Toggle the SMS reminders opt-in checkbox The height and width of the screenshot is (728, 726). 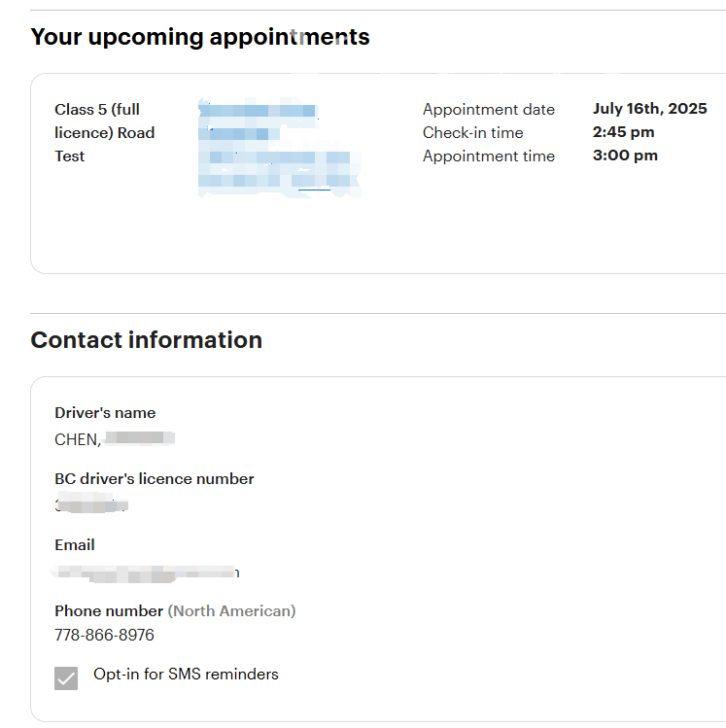click(66, 678)
